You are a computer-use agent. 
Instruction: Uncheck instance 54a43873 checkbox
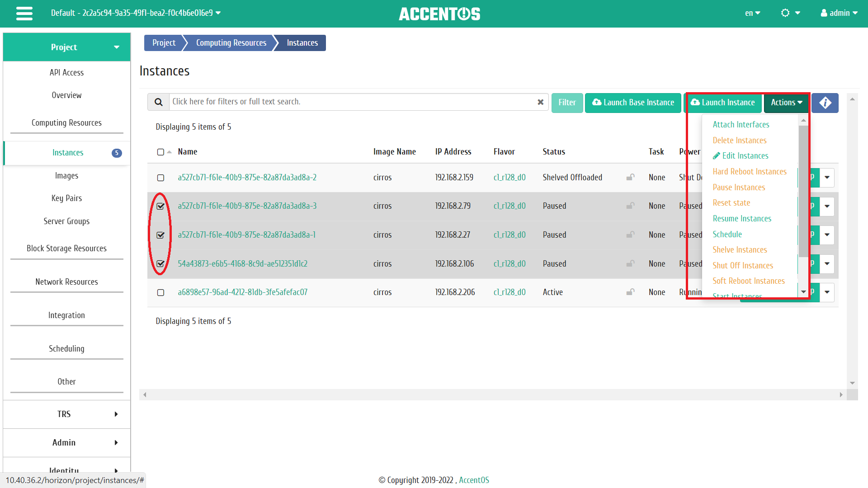tap(160, 263)
